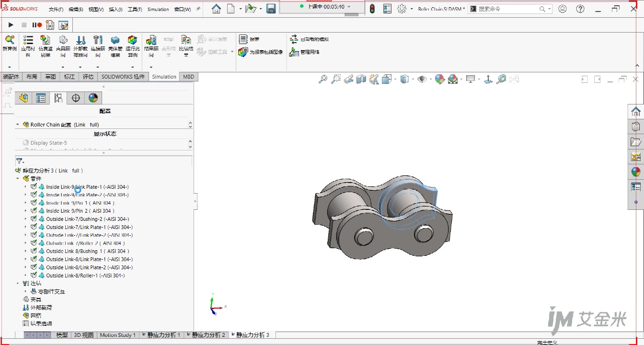Viewport: 644px width, 345px height.
Task: Click the DisplayManager color sphere tab icon
Action: coord(93,98)
